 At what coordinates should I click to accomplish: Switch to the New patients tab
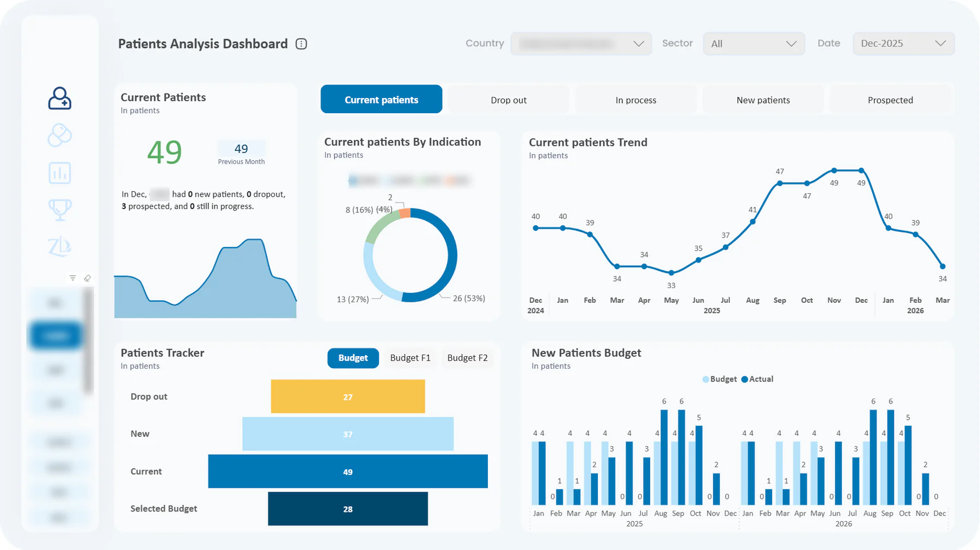click(x=763, y=100)
